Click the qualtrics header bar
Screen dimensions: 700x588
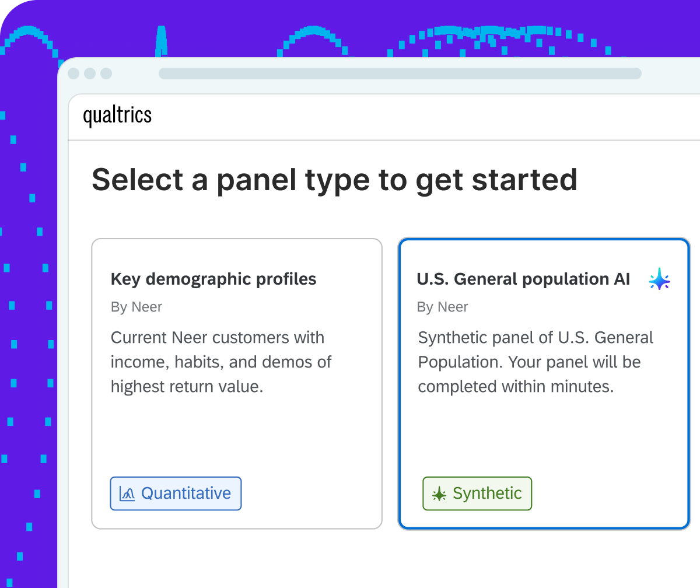[x=385, y=116]
